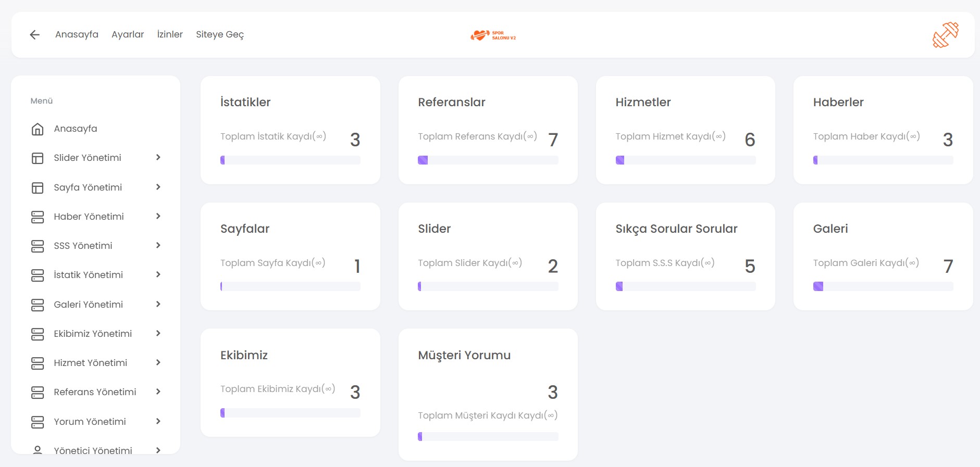Click the server icon beside Haber Yönetimi

tap(38, 217)
